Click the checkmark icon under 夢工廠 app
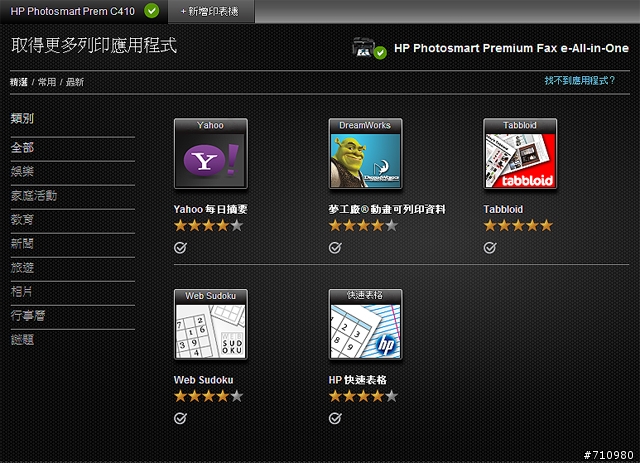Image resolution: width=640 pixels, height=463 pixels. (335, 247)
